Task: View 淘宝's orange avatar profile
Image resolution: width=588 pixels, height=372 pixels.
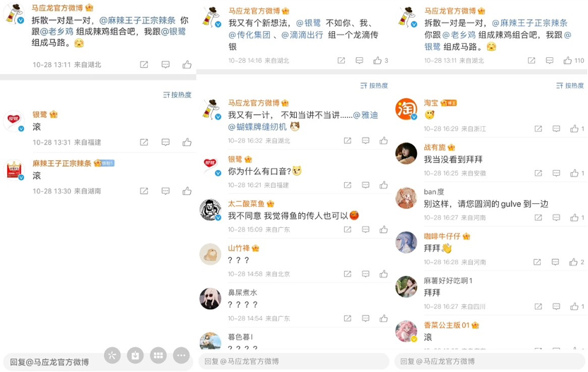Action: pyautogui.click(x=406, y=109)
